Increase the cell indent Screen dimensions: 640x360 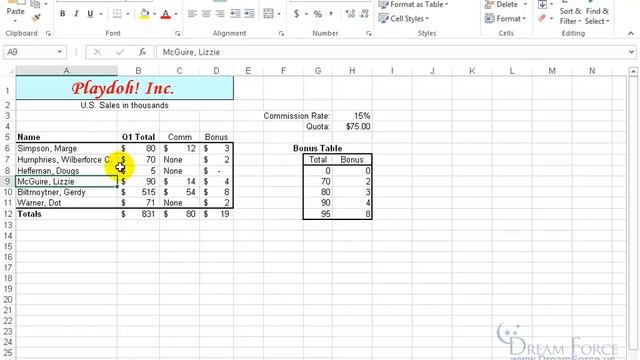point(249,14)
